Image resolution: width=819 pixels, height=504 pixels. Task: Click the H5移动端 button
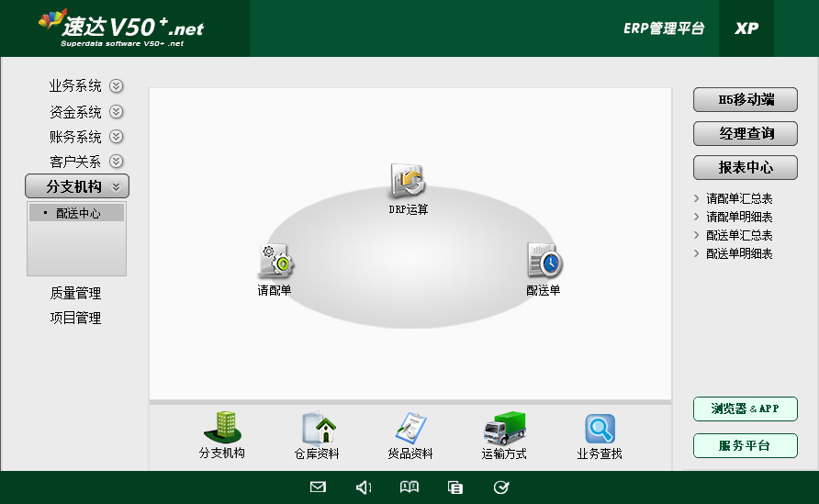tap(746, 100)
